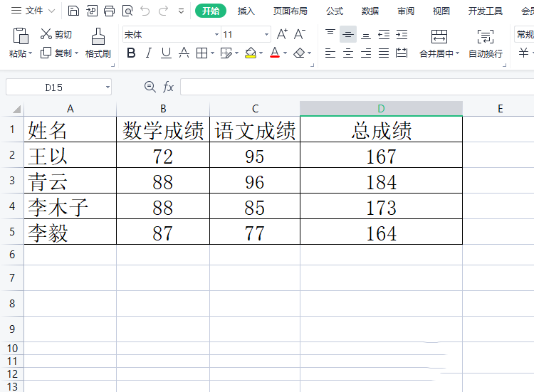This screenshot has width=534, height=392.
Task: Switch to 开发工具 tab
Action: [486, 11]
